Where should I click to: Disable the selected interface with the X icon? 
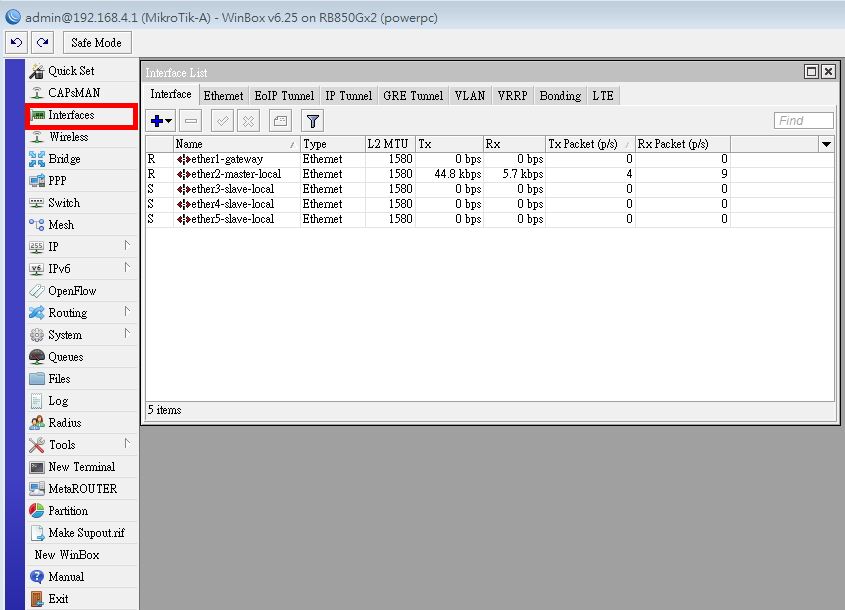(247, 121)
